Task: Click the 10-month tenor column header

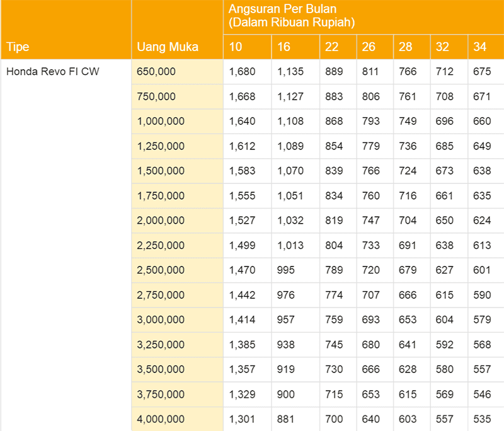Action: click(236, 47)
